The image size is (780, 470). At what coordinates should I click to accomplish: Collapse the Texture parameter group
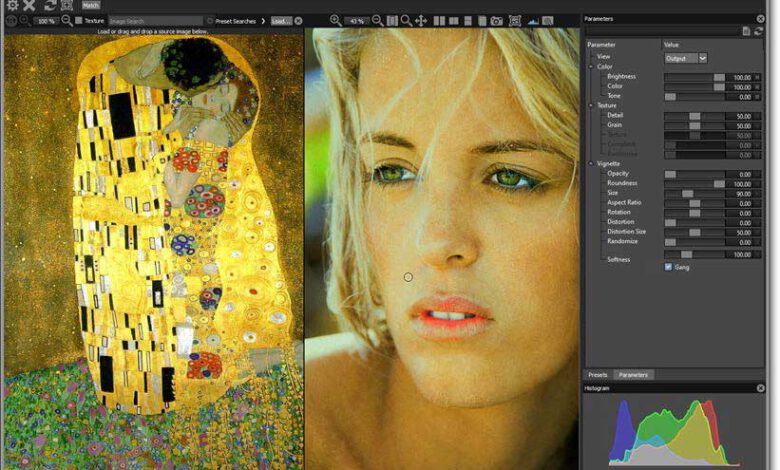point(591,105)
